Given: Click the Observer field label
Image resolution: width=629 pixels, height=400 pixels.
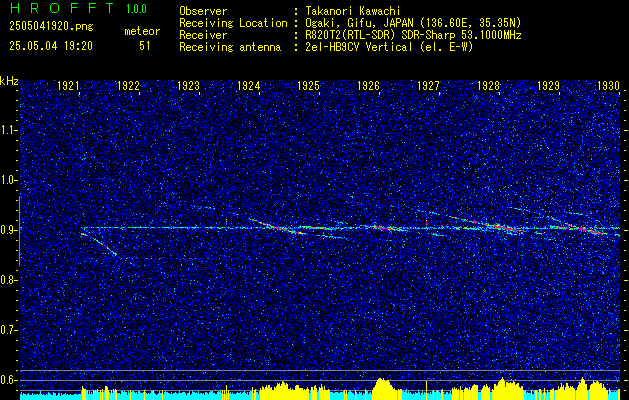Looking at the screenshot, I should (x=203, y=11).
